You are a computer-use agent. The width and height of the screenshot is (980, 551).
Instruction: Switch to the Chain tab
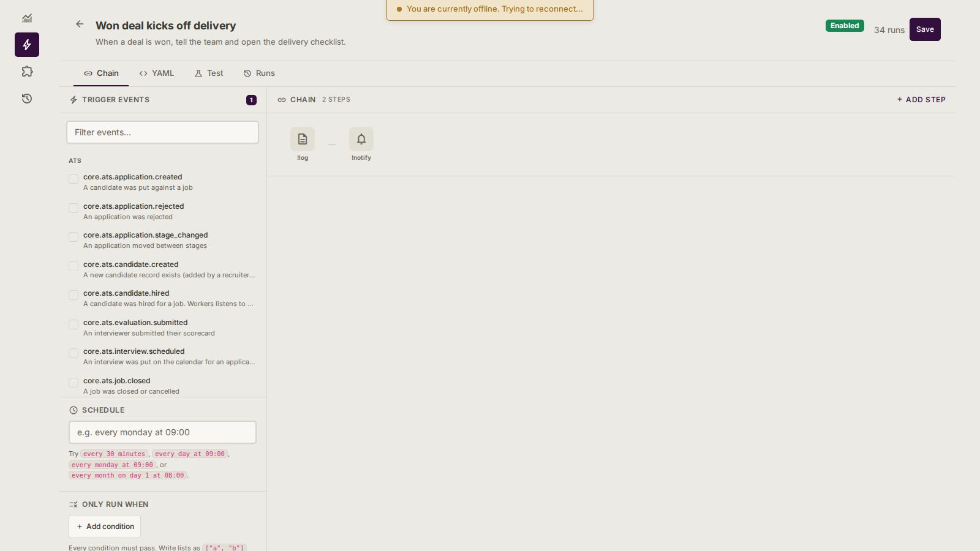pos(101,73)
